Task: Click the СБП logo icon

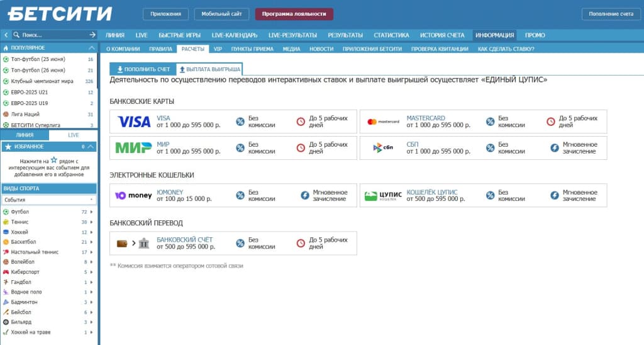Action: point(383,147)
